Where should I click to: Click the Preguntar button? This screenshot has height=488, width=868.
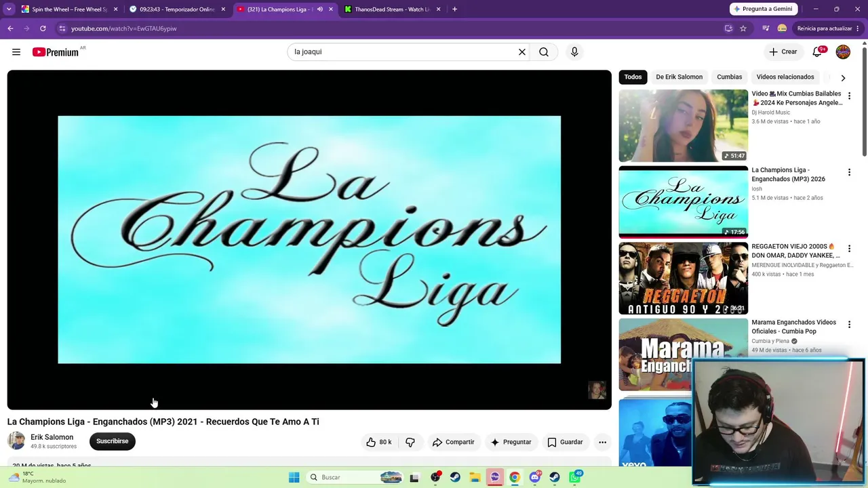click(x=511, y=442)
